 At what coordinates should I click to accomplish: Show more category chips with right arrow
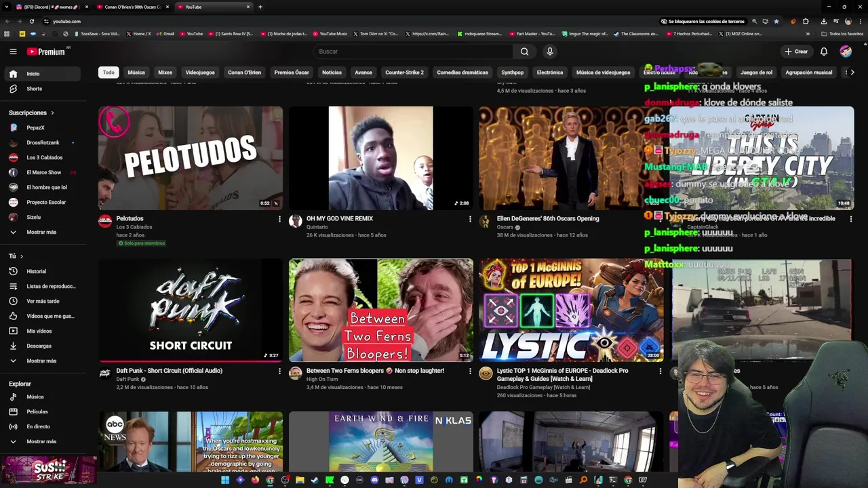pyautogui.click(x=852, y=73)
